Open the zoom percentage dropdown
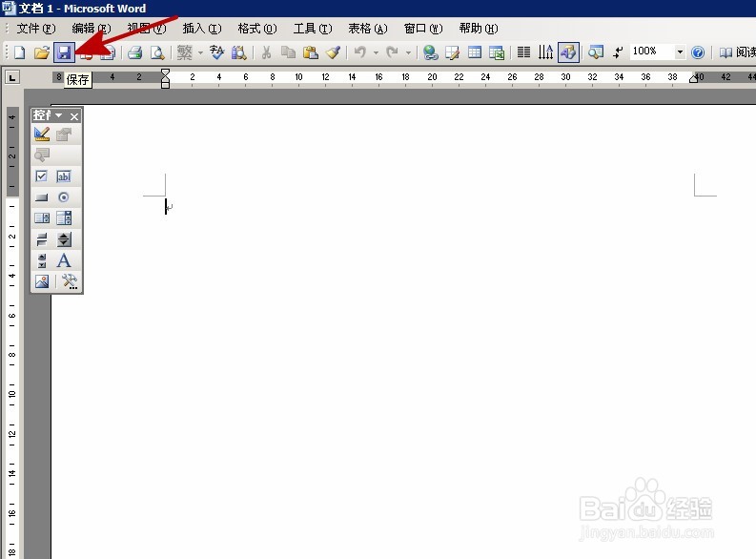Image resolution: width=756 pixels, height=559 pixels. tap(680, 52)
